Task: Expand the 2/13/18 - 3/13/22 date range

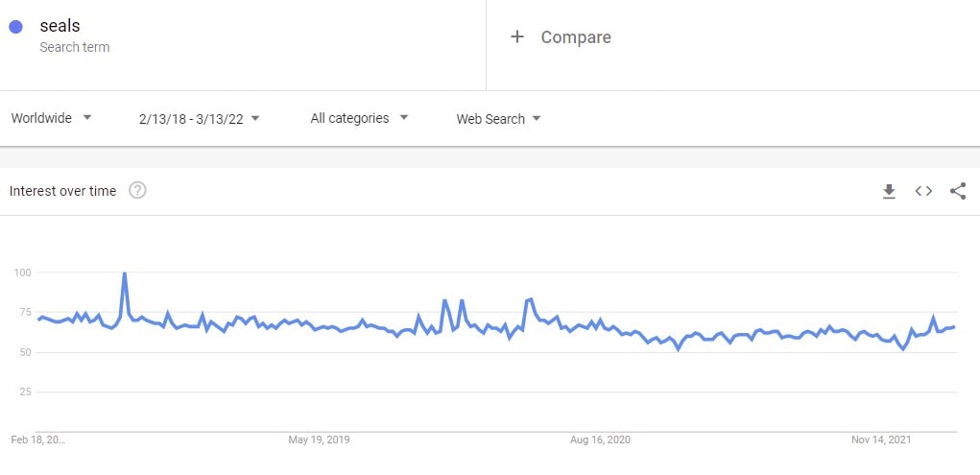Action: click(200, 119)
